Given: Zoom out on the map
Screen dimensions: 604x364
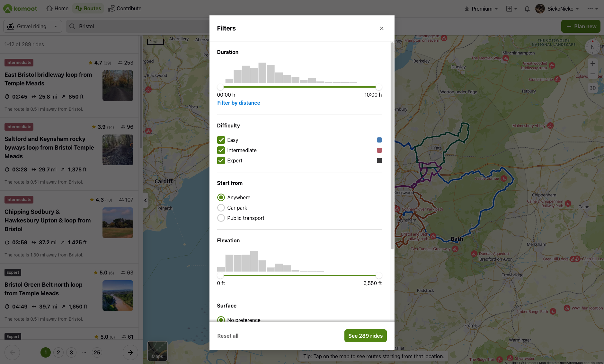Looking at the screenshot, I should click(x=593, y=74).
